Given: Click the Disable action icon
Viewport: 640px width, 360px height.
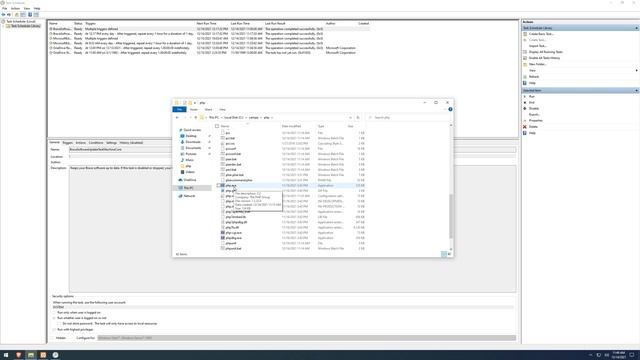Looking at the screenshot, I should pyautogui.click(x=525, y=109).
